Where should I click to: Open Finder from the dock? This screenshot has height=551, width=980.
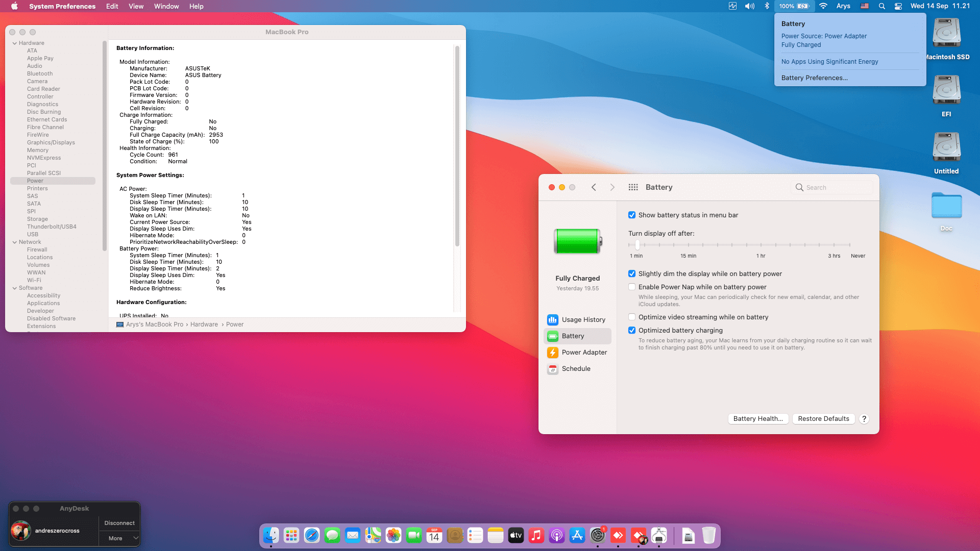pyautogui.click(x=271, y=535)
